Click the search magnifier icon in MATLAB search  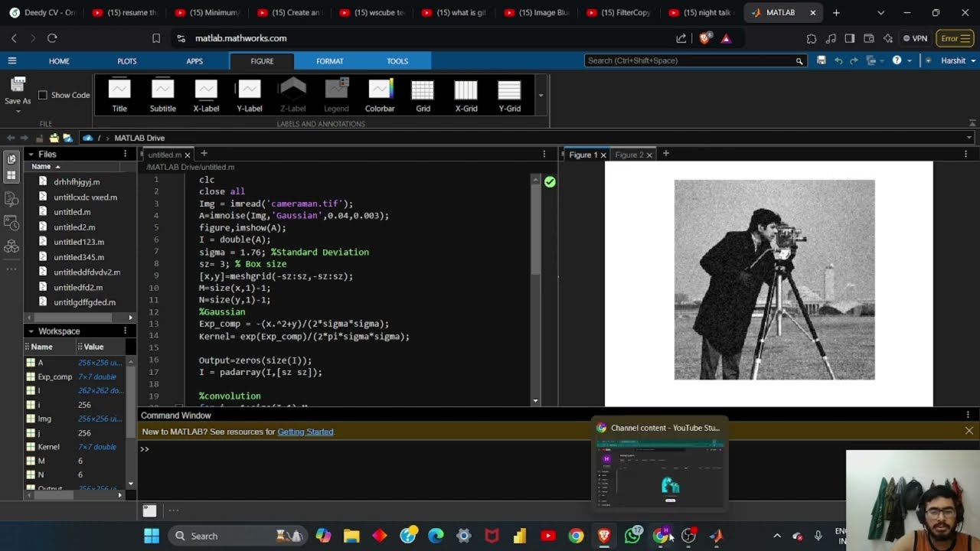click(799, 60)
